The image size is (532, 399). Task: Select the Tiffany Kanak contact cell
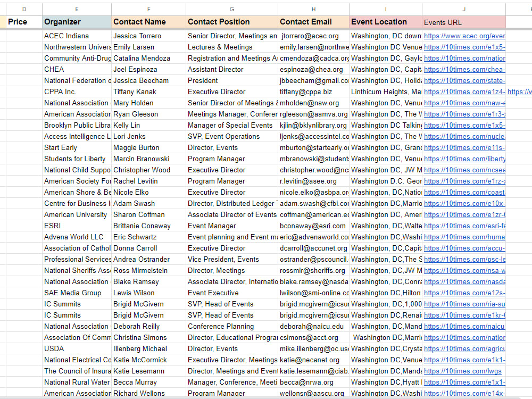click(148, 92)
